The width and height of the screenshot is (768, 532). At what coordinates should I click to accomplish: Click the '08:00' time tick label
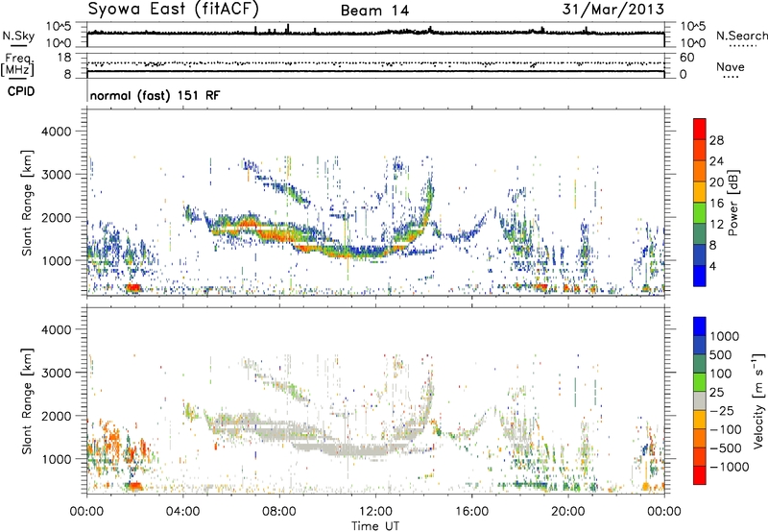click(279, 512)
